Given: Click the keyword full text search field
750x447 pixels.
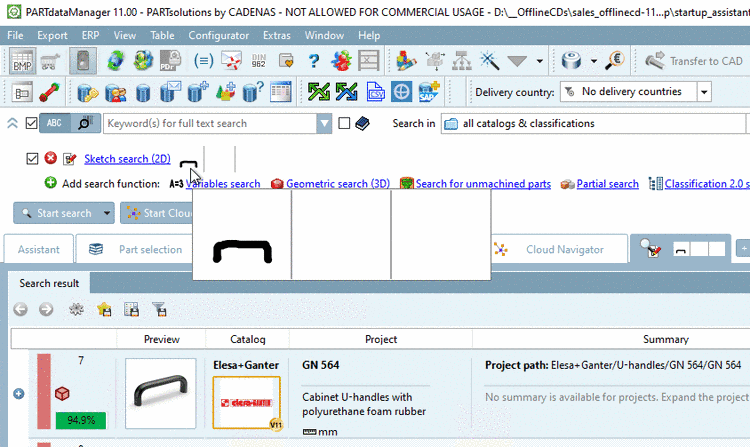Looking at the screenshot, I should tap(210, 123).
